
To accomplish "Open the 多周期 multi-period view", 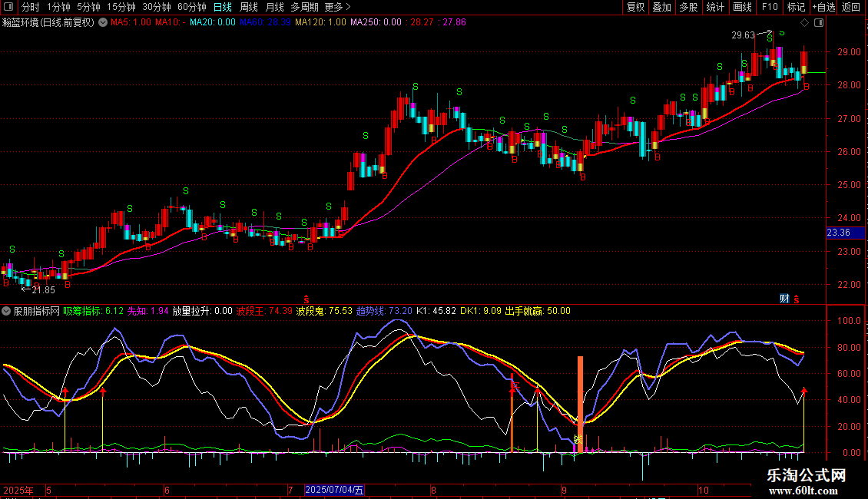I will 304,7.
